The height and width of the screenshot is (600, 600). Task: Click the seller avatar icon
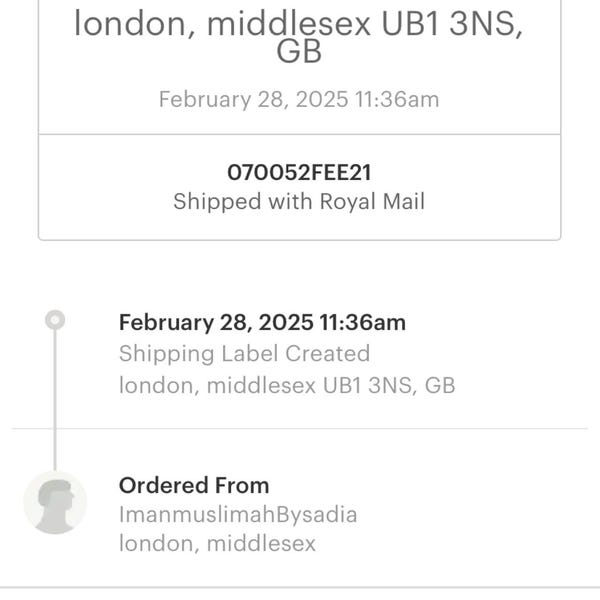click(x=55, y=502)
